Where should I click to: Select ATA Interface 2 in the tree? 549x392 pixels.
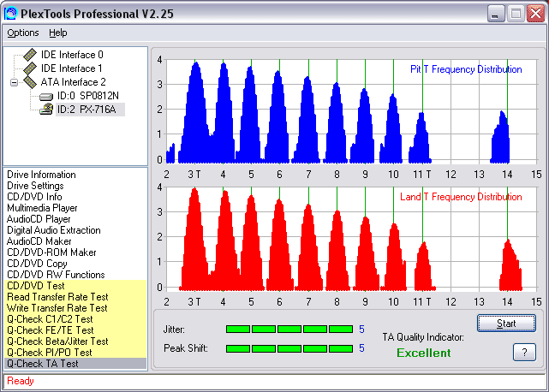[73, 82]
